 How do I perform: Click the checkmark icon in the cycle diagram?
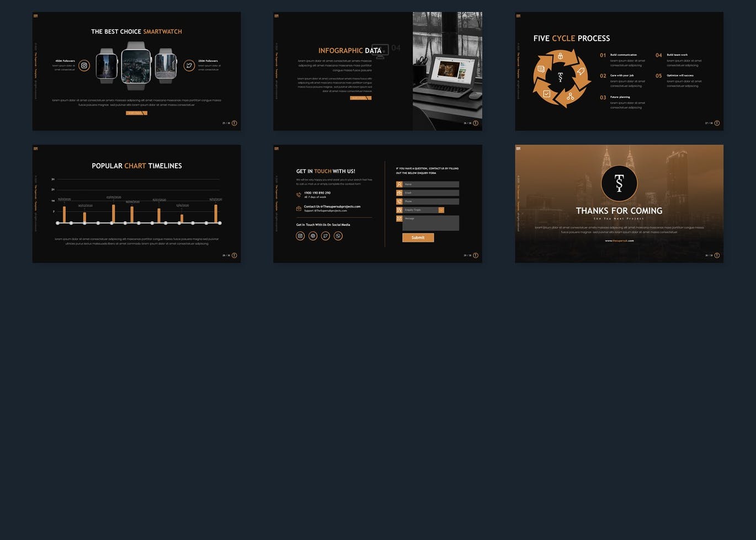[x=547, y=94]
